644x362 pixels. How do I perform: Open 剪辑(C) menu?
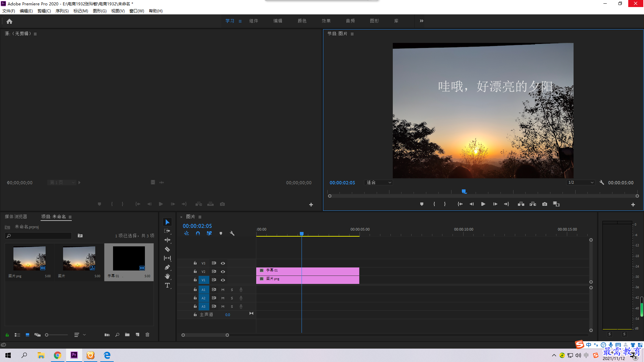point(44,11)
